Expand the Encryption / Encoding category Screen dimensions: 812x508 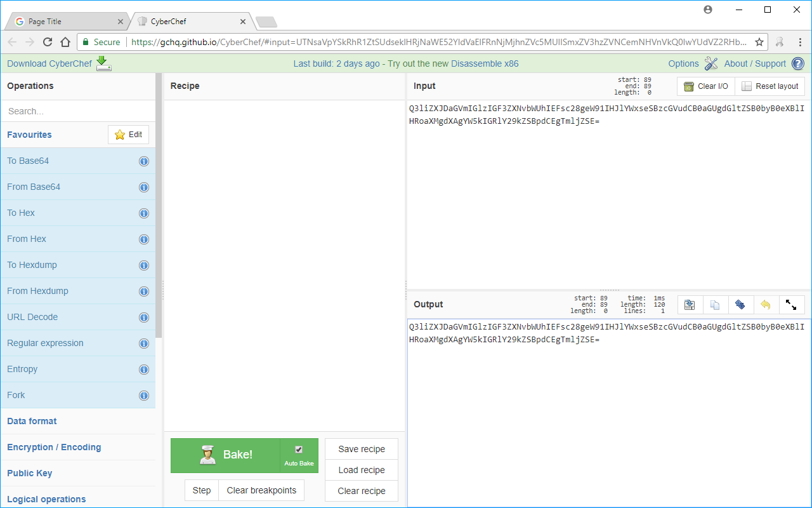pos(55,447)
